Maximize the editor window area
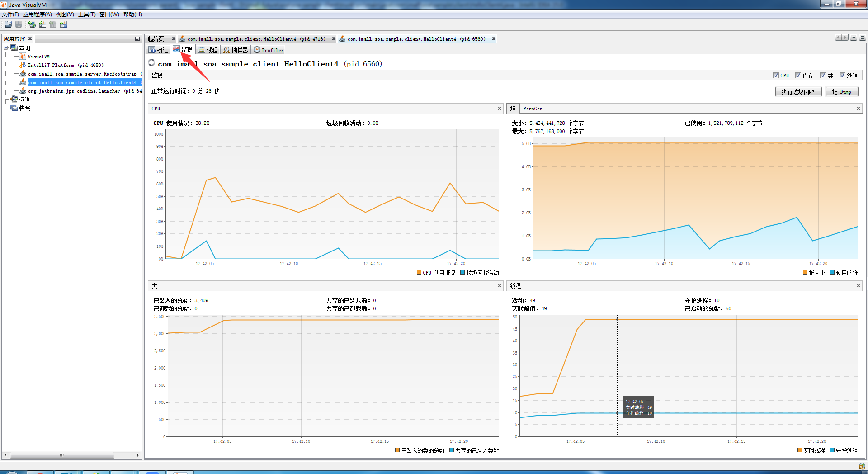The height and width of the screenshot is (474, 868). 863,38
